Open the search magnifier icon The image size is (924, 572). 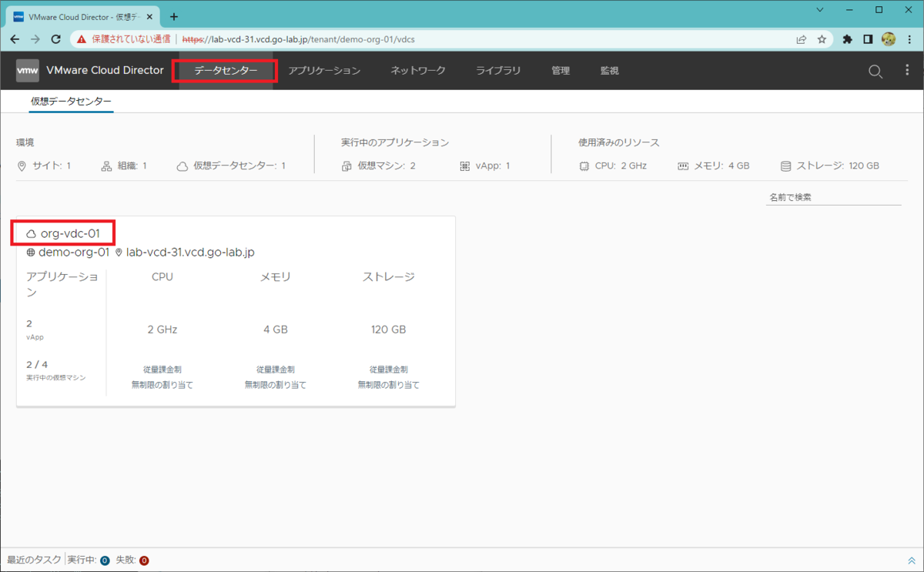click(875, 71)
